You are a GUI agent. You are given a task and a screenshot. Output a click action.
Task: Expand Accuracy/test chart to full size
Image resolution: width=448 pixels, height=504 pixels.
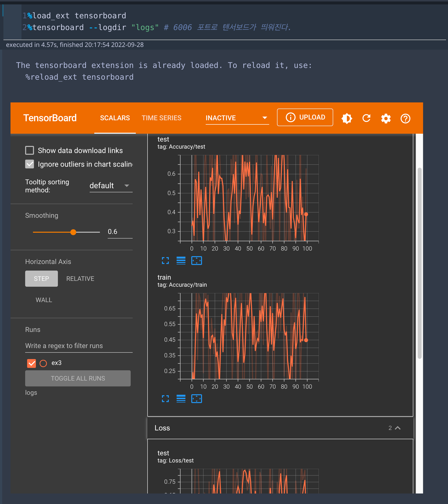click(165, 260)
